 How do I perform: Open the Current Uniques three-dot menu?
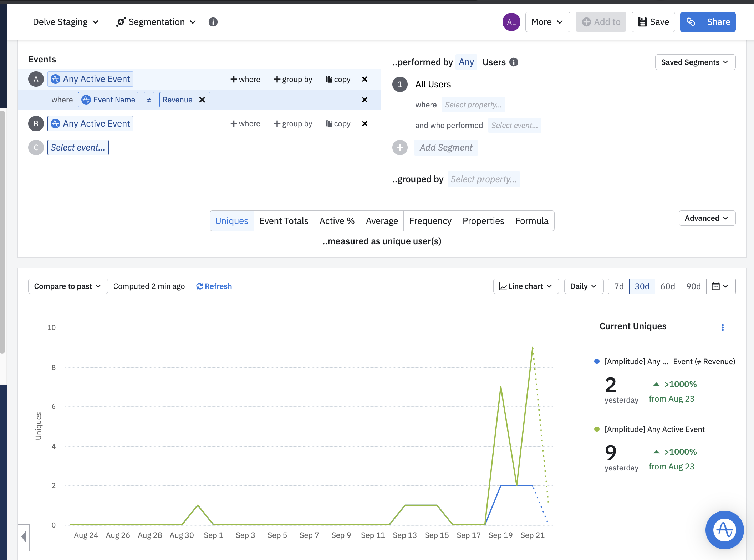click(x=723, y=327)
